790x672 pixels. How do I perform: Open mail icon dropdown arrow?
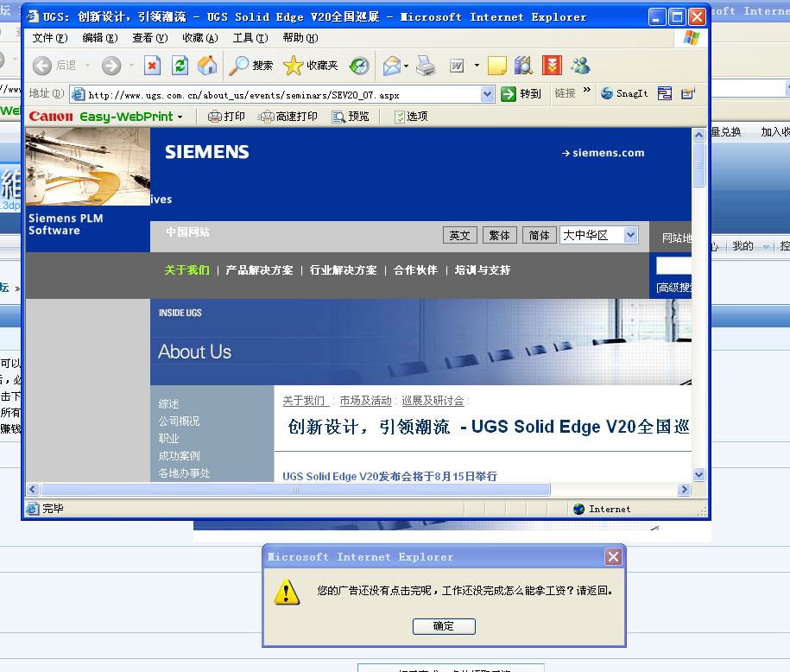406,66
